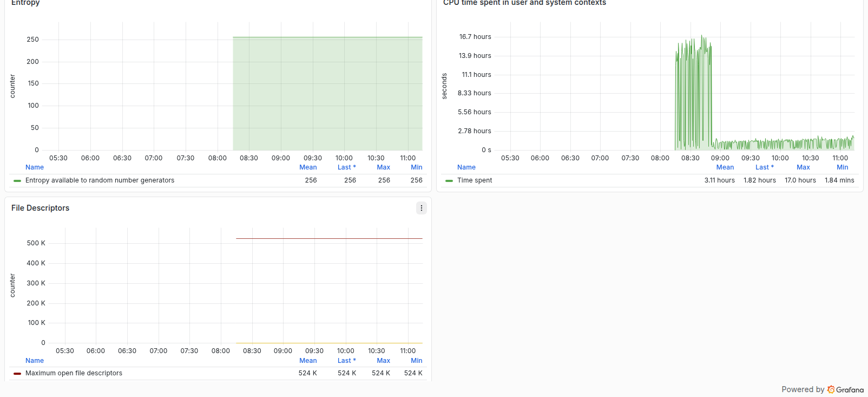Click the CPU time spent panel title

click(524, 3)
